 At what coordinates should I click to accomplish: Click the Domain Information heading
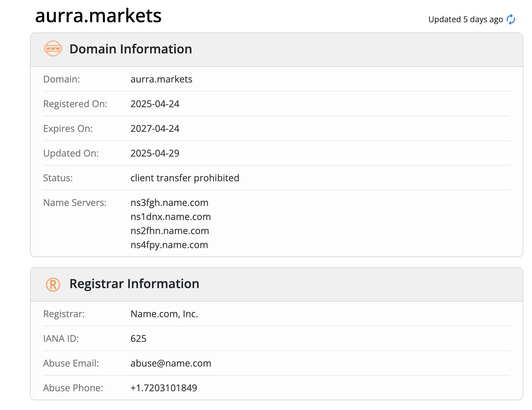[131, 49]
